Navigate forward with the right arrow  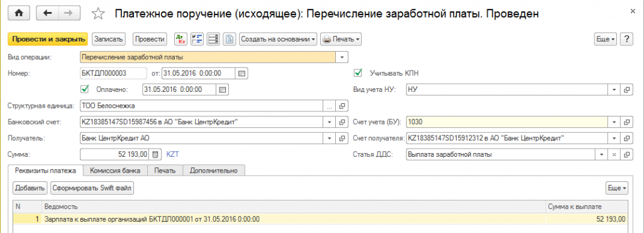click(70, 13)
